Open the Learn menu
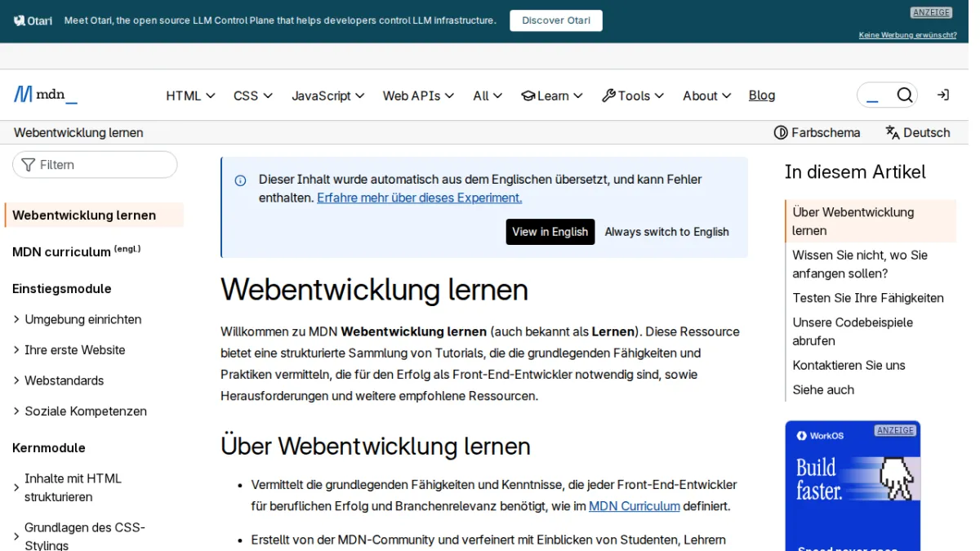980x551 pixels. click(552, 96)
